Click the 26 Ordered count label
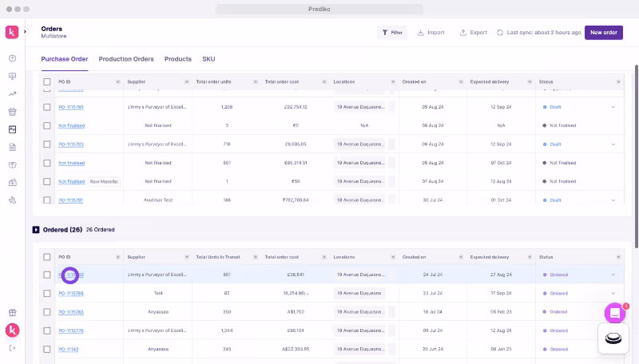The width and height of the screenshot is (639, 364). (x=101, y=230)
